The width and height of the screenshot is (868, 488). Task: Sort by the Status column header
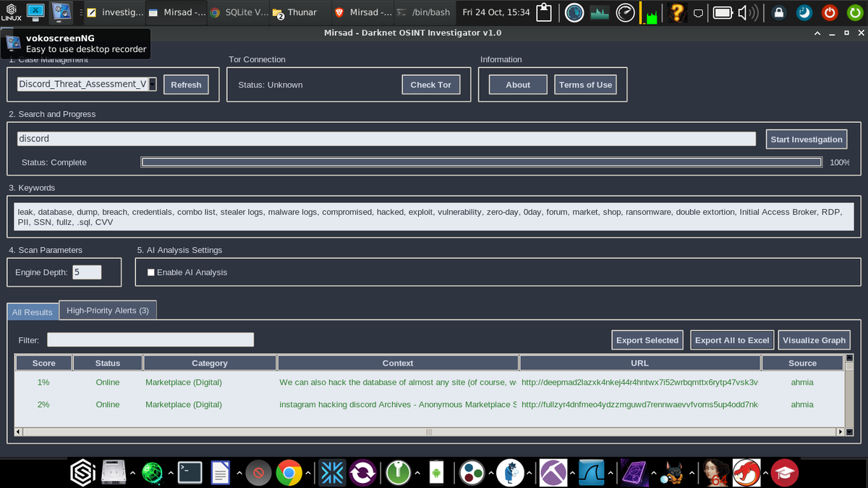point(108,363)
